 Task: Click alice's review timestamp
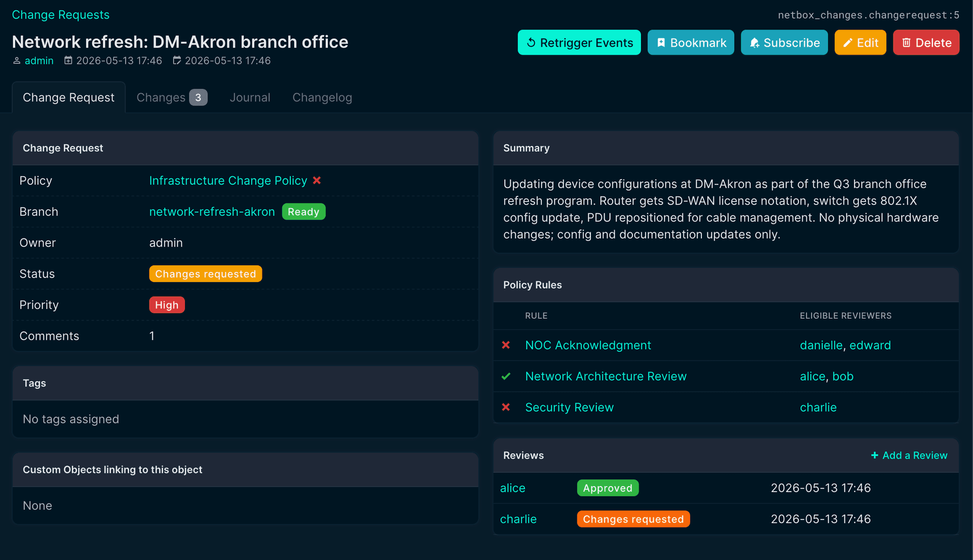tap(820, 488)
